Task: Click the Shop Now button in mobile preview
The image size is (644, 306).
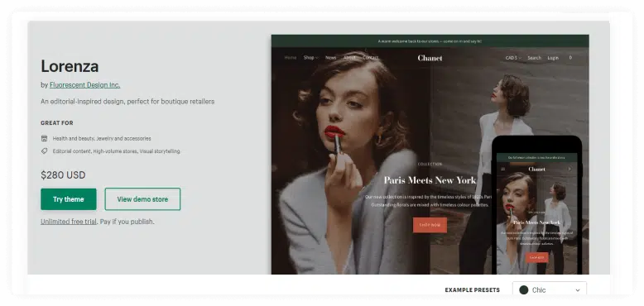Action: (x=536, y=257)
